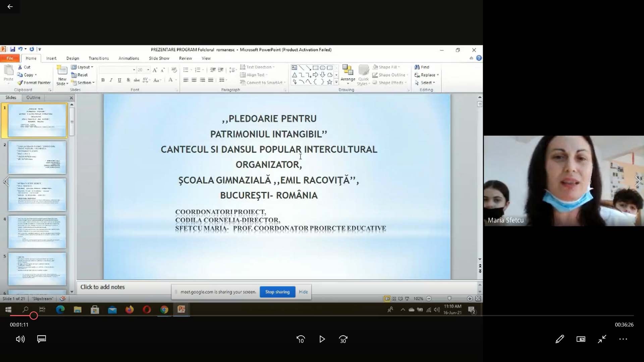Close the slides thumbnail pane
Screen dimensions: 644x362
tap(71, 98)
